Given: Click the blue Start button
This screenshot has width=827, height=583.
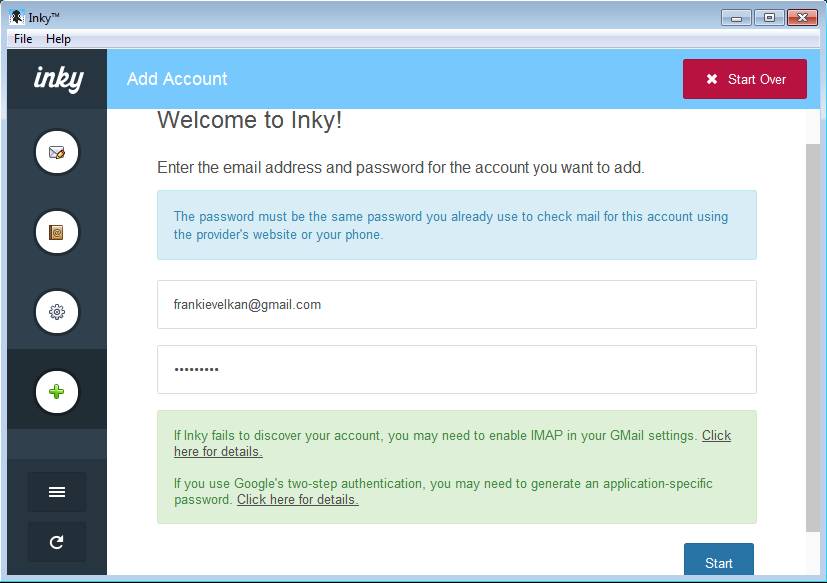Looking at the screenshot, I should [718, 560].
